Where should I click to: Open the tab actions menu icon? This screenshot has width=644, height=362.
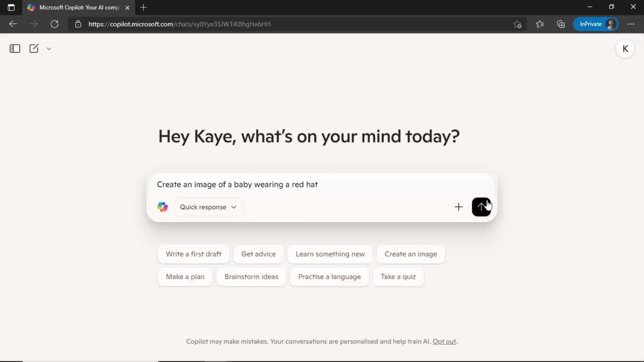[x=11, y=7]
